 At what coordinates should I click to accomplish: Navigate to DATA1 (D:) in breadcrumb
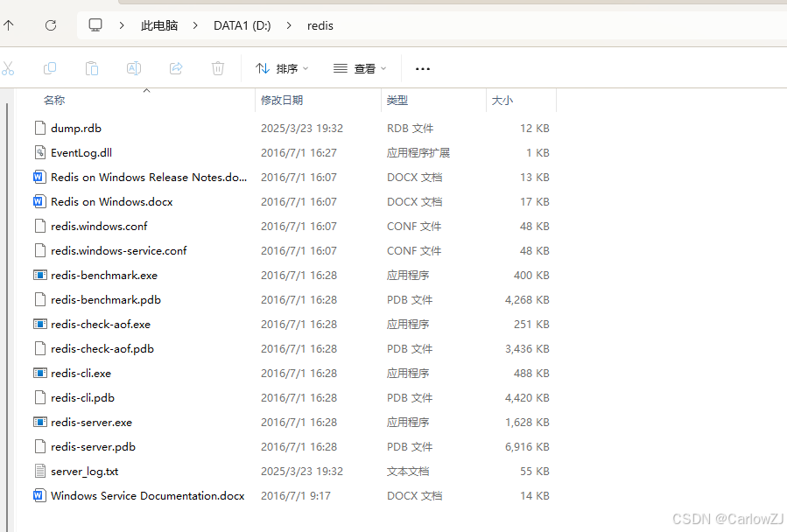pyautogui.click(x=242, y=25)
